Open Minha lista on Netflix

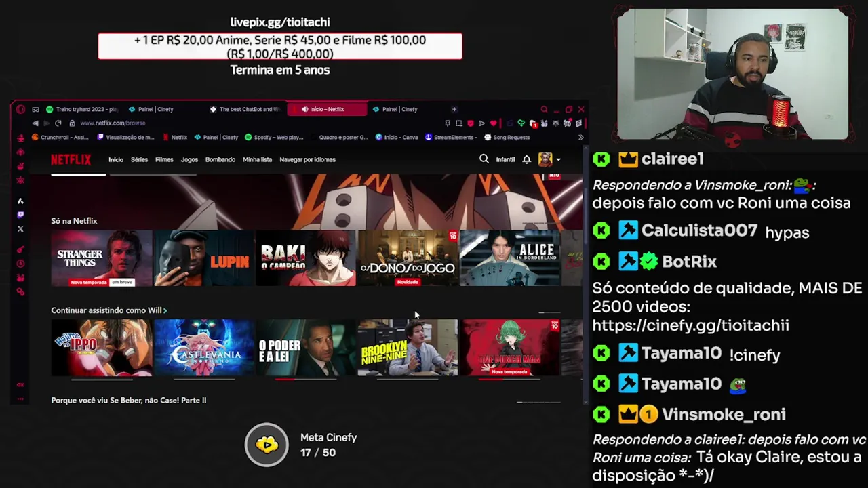tap(257, 159)
